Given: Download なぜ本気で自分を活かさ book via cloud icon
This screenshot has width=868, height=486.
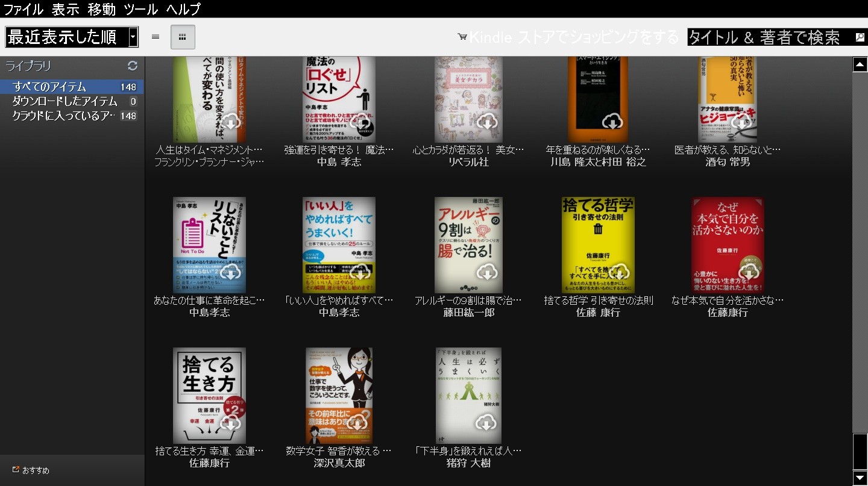Looking at the screenshot, I should click(x=749, y=272).
